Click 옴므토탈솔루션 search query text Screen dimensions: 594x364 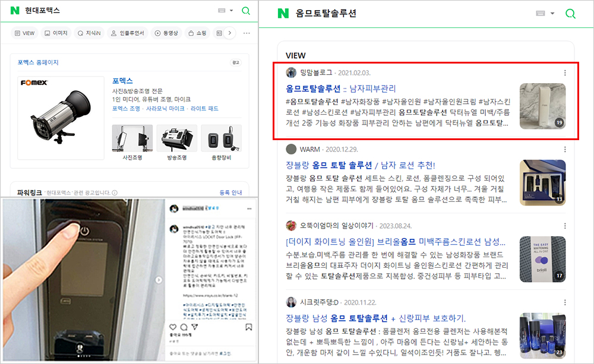pyautogui.click(x=326, y=13)
